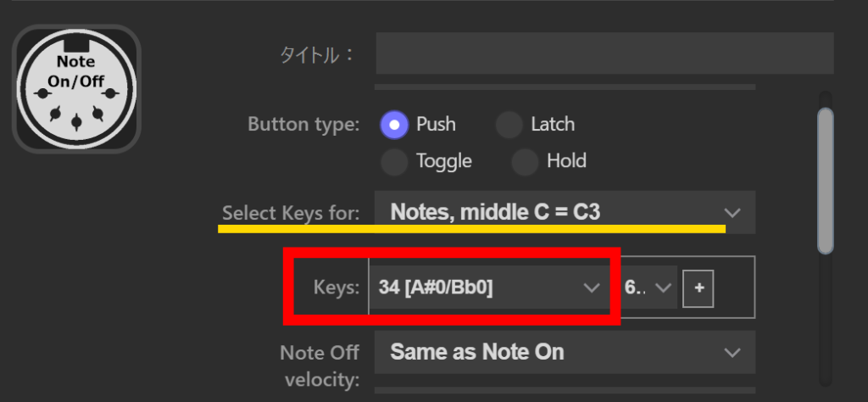Click the "Hold" label text
This screenshot has width=868, height=402.
click(x=566, y=160)
